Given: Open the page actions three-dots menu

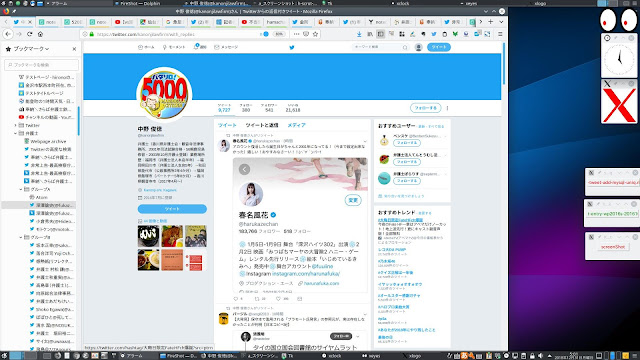Looking at the screenshot, I should point(296,34).
